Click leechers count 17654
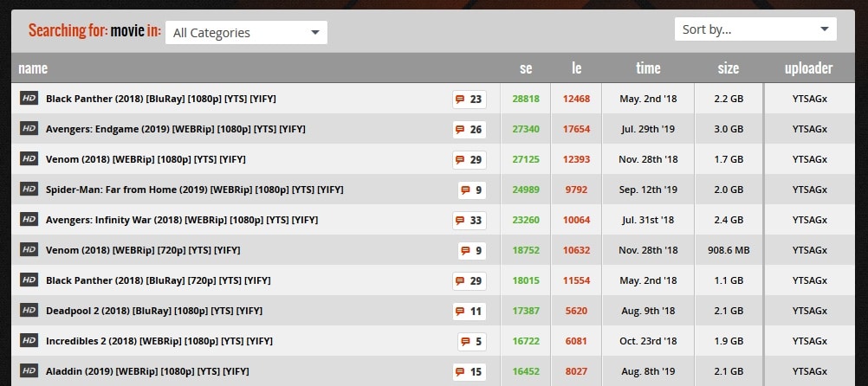868x386 pixels. pyautogui.click(x=576, y=129)
